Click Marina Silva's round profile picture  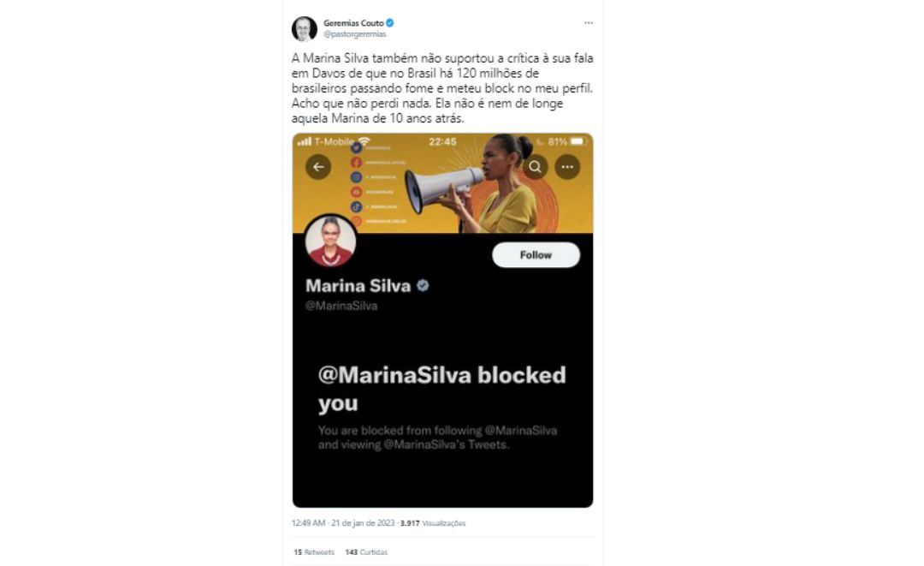click(x=330, y=241)
